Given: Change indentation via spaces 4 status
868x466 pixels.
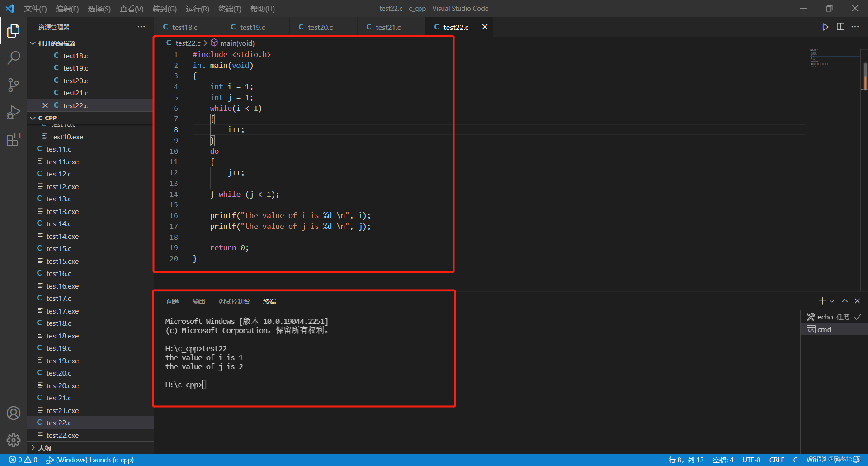Looking at the screenshot, I should click(x=723, y=460).
